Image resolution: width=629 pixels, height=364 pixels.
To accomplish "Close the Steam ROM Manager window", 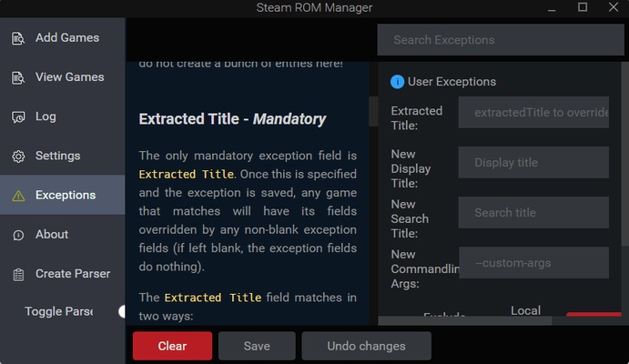I will 614,7.
